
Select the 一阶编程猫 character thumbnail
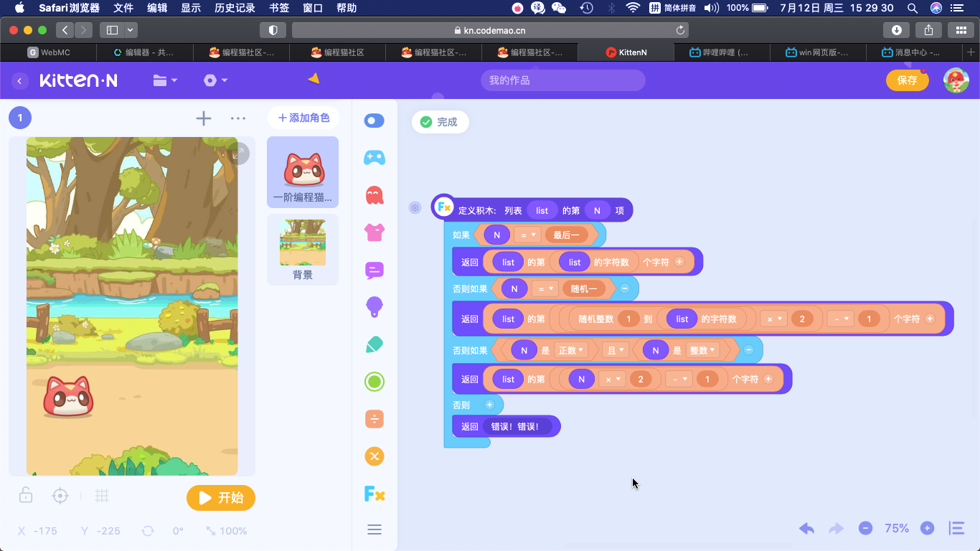point(303,172)
